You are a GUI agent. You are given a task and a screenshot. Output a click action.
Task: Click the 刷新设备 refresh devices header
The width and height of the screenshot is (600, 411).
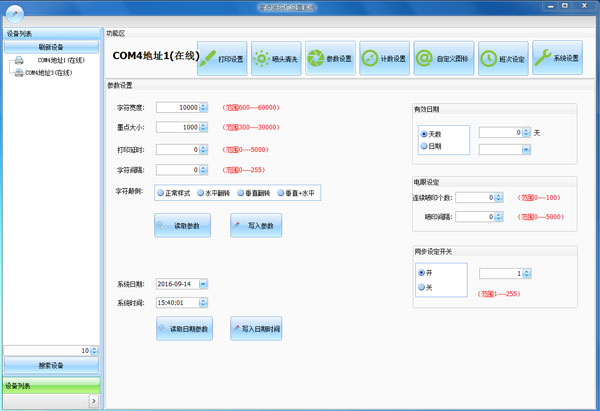pos(51,46)
